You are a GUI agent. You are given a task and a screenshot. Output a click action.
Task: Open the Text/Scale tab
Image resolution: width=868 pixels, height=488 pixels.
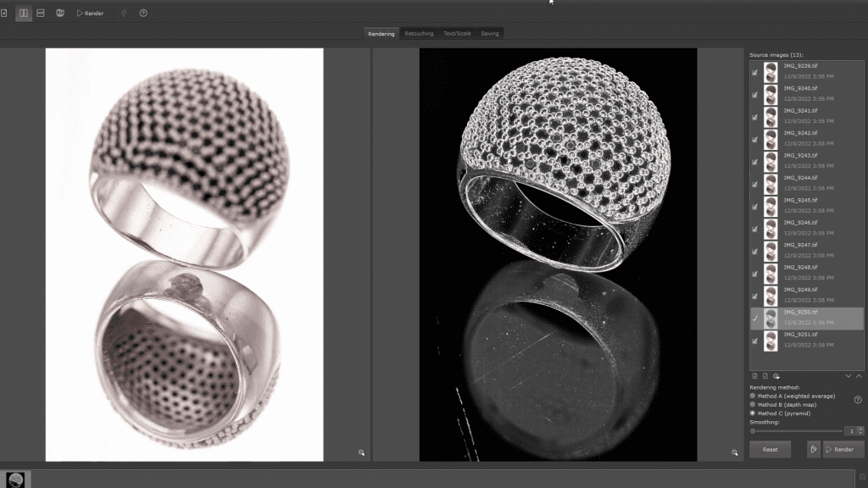[457, 33]
